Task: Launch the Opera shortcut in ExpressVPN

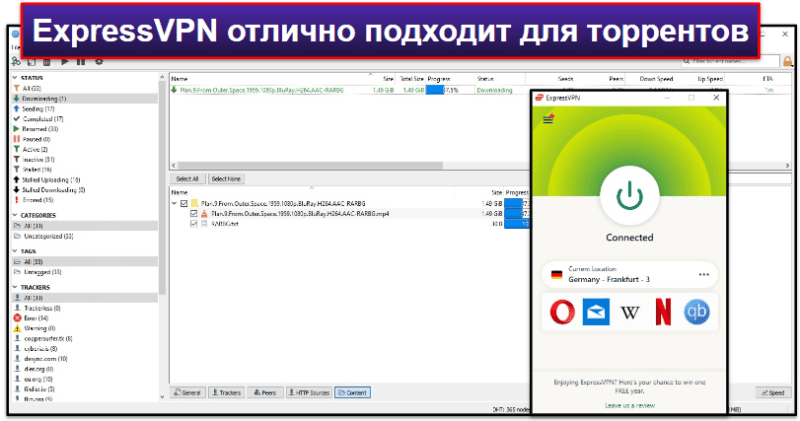Action: (x=562, y=311)
